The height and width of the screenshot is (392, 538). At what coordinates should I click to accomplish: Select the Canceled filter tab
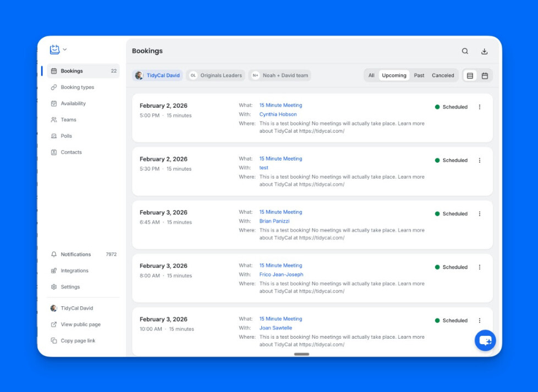tap(443, 75)
